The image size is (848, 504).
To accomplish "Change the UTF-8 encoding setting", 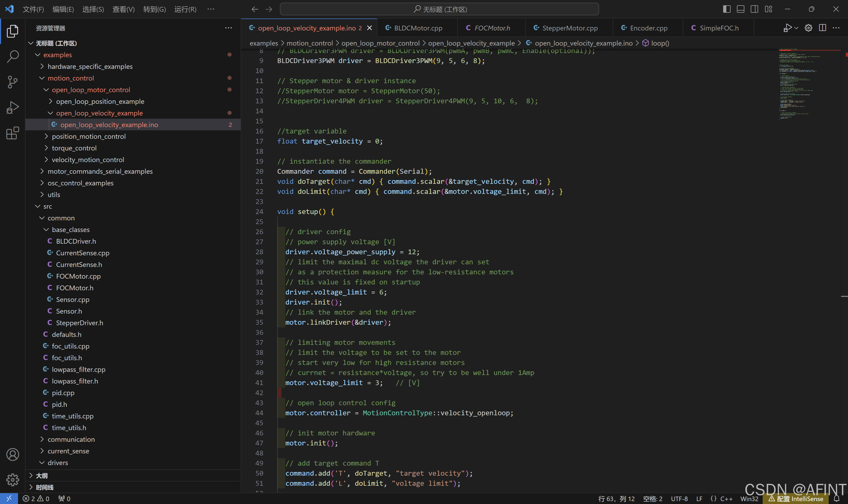I will [x=679, y=498].
